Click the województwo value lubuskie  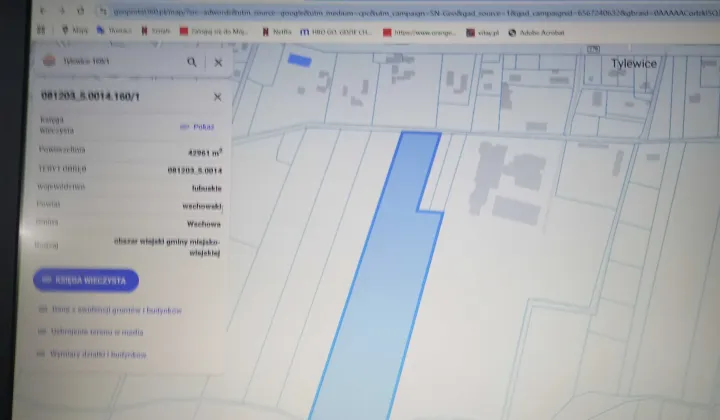click(207, 188)
